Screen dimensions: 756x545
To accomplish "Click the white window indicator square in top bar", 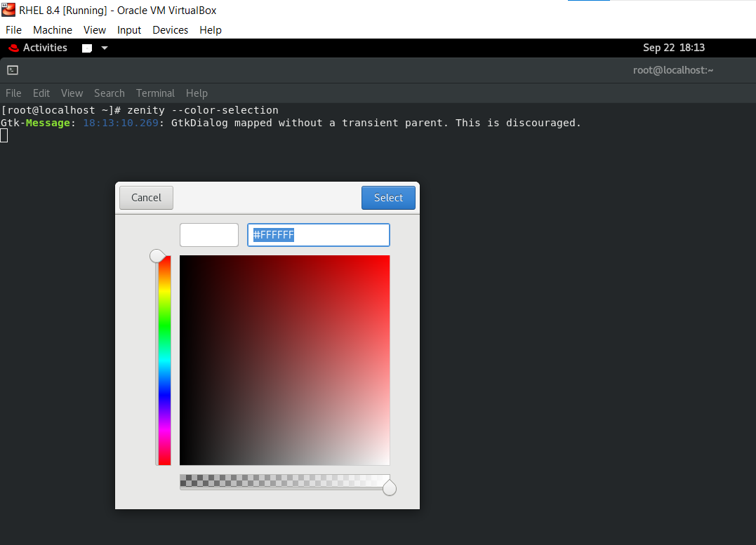I will pyautogui.click(x=87, y=48).
